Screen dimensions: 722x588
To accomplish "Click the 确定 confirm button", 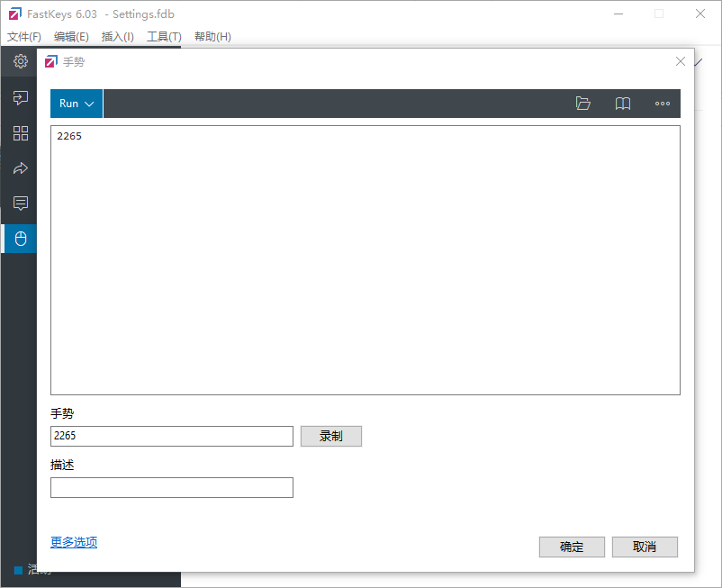I will coord(572,547).
